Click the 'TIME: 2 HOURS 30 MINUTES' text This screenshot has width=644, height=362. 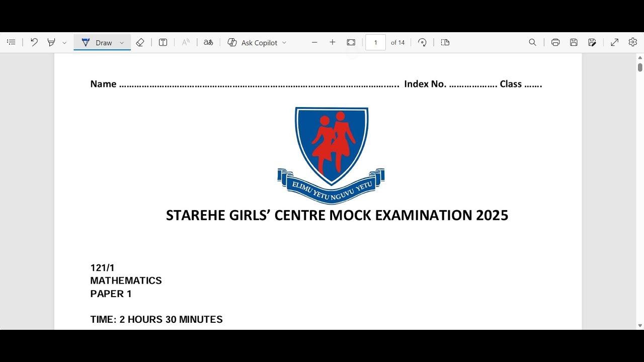pos(156,320)
